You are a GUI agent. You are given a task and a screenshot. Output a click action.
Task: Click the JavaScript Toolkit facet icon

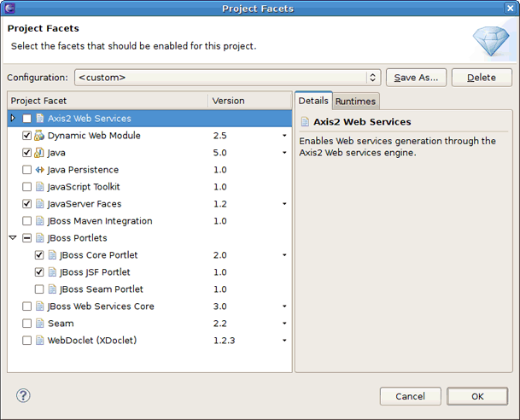tap(39, 187)
